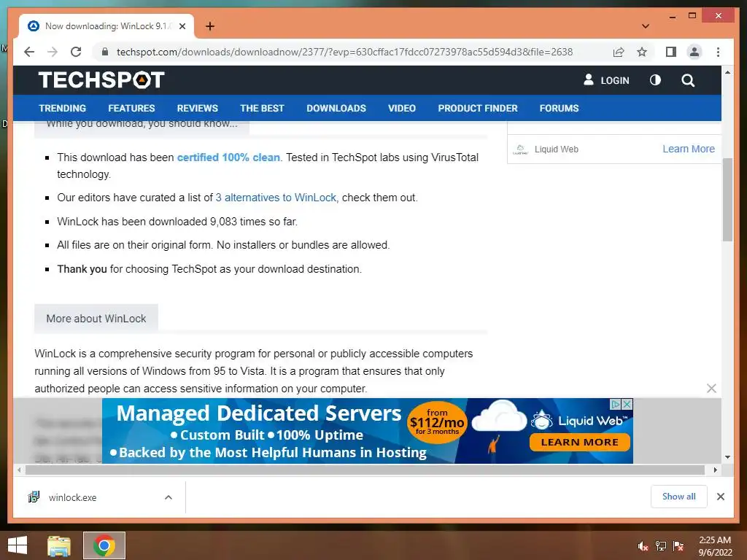Click the Liquid Web sidebar logo
This screenshot has height=560, width=747.
tap(521, 149)
